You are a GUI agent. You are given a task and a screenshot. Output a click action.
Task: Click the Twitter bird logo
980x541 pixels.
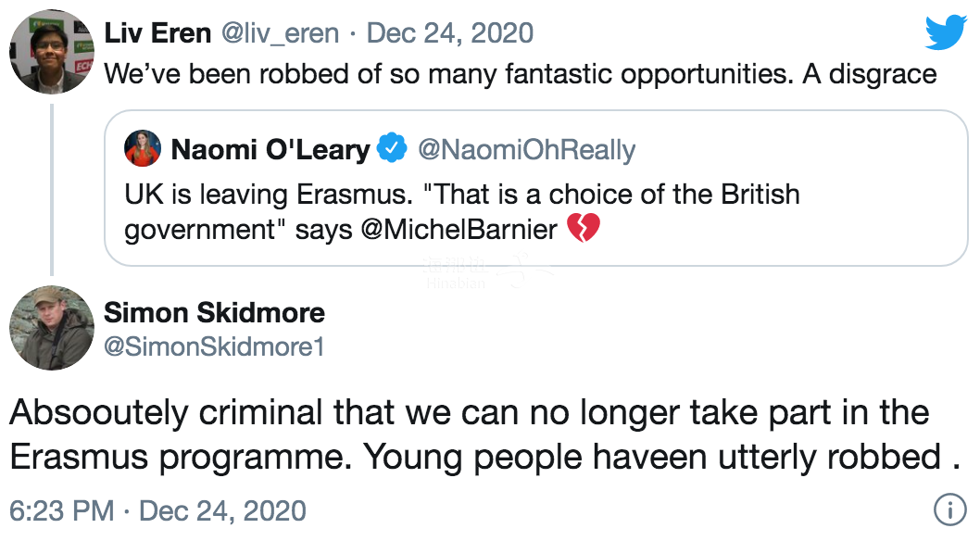click(946, 34)
